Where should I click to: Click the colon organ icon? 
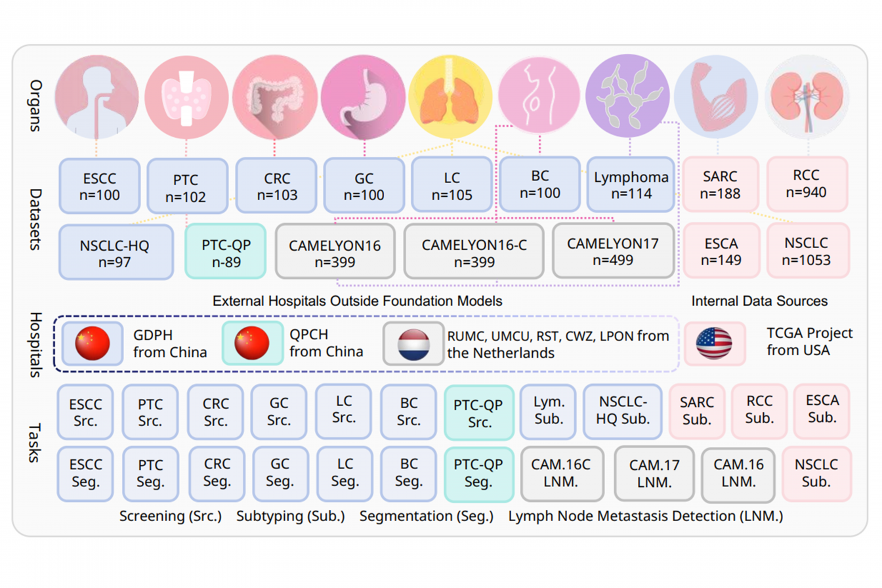click(x=273, y=97)
